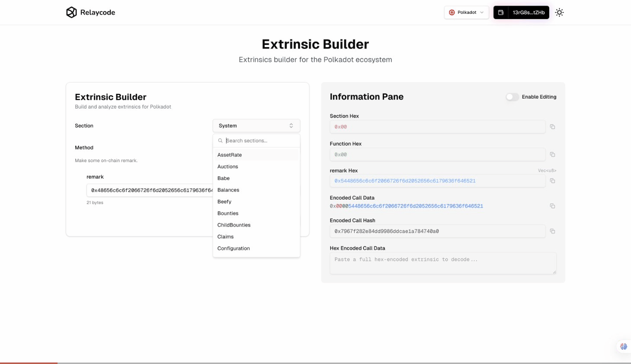Toggle the Enable Editing switch
631x364 pixels.
(512, 97)
